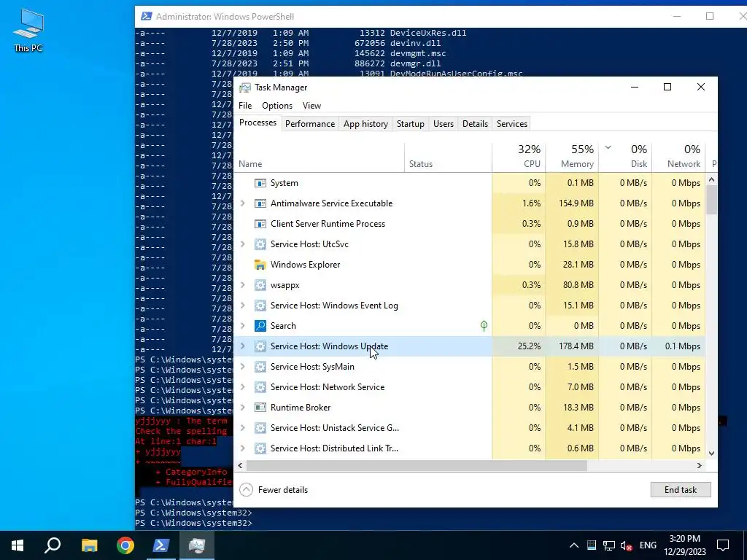This screenshot has width=747, height=560.
Task: Expand Service Host: Windows Event Log
Action: [242, 306]
